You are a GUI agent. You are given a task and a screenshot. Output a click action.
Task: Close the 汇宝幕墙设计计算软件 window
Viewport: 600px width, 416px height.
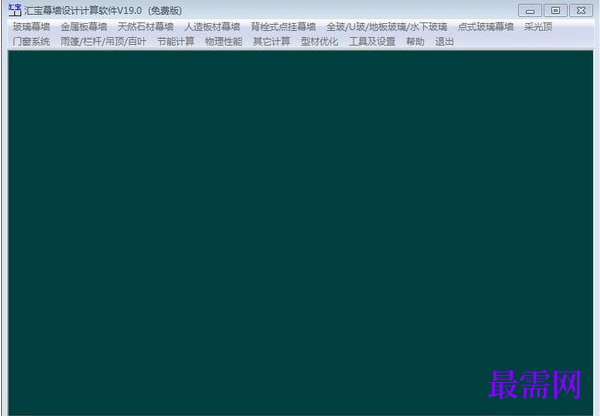pos(581,11)
